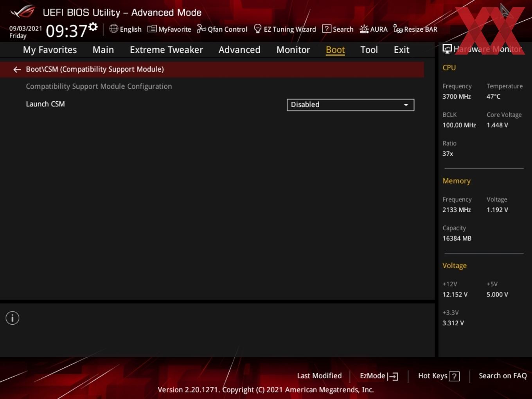This screenshot has height=399, width=532.
Task: Open the Extreme Tweaker tab
Action: [x=166, y=50]
